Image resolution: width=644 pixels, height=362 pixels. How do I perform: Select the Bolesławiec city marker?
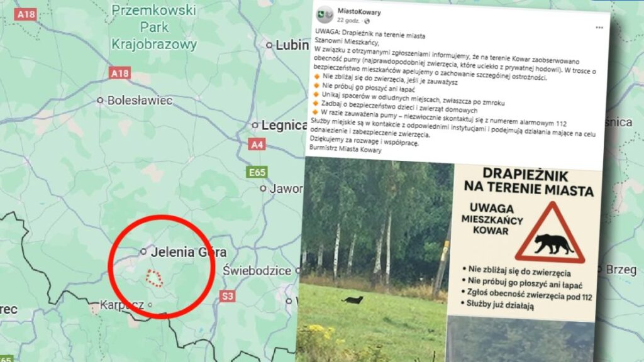click(100, 100)
